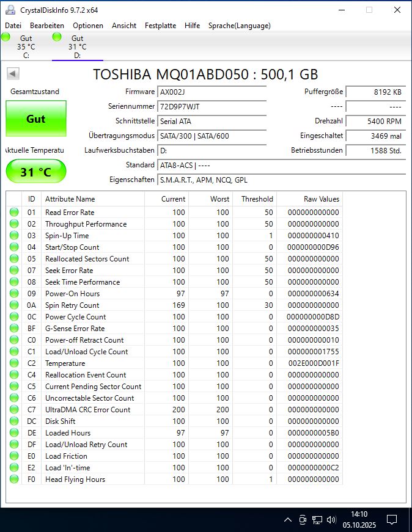Click the Übertragungsmodus field SATA/300 | SATA/600

[212, 136]
